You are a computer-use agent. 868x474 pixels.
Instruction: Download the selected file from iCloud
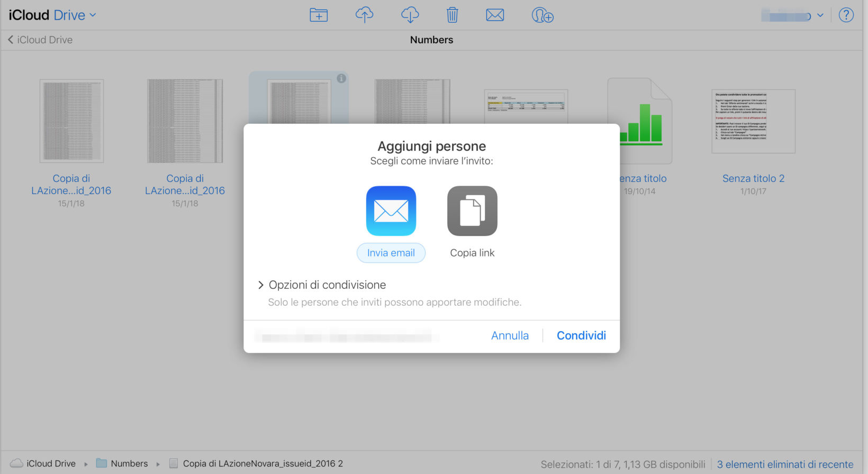[410, 15]
